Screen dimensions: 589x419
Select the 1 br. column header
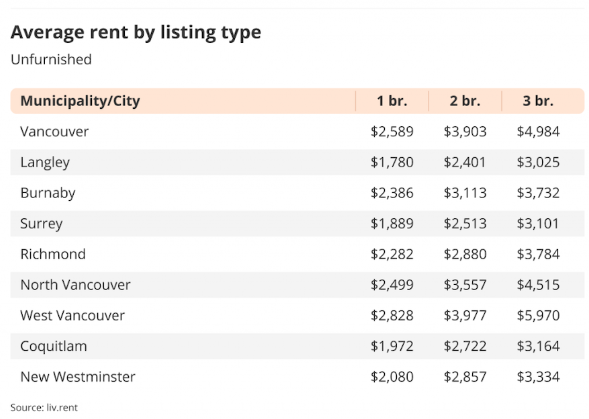point(392,101)
